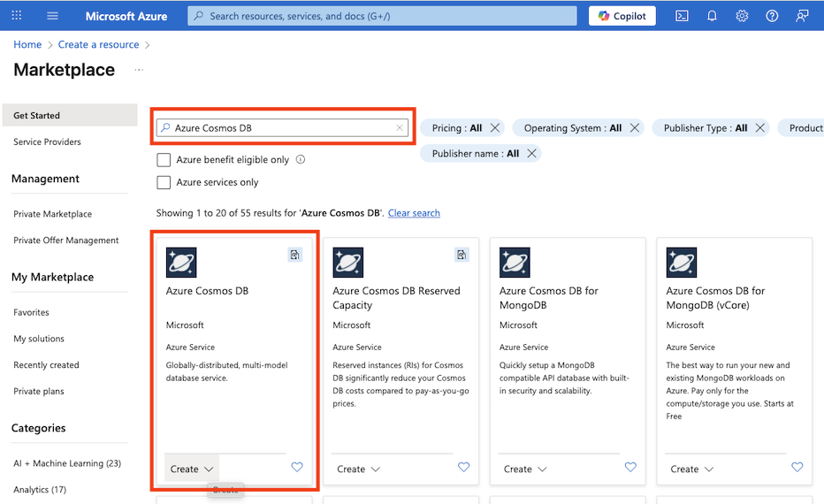Select Service Providers in left menu
The height and width of the screenshot is (504, 824).
(47, 141)
